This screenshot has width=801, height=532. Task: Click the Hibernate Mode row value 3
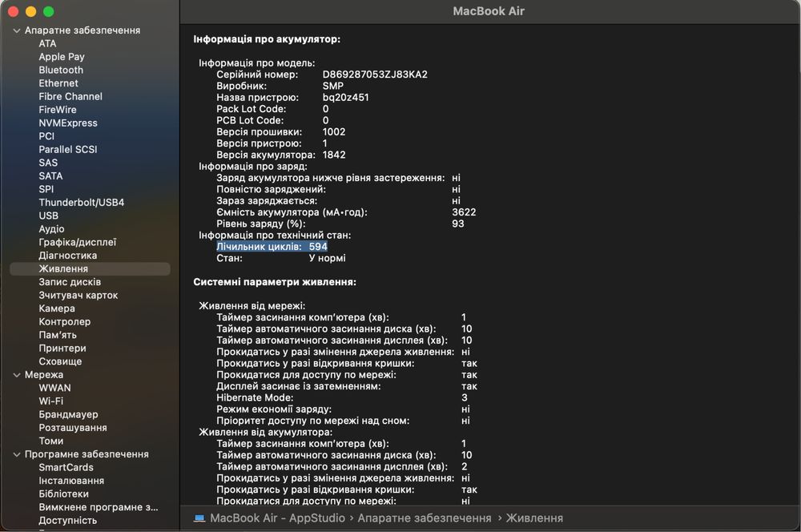(465, 398)
